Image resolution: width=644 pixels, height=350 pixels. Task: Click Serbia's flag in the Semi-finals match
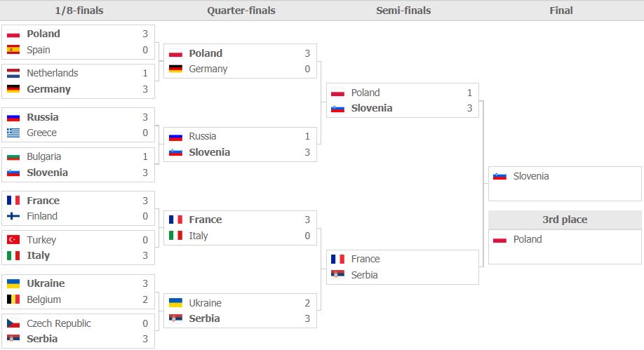click(x=337, y=275)
